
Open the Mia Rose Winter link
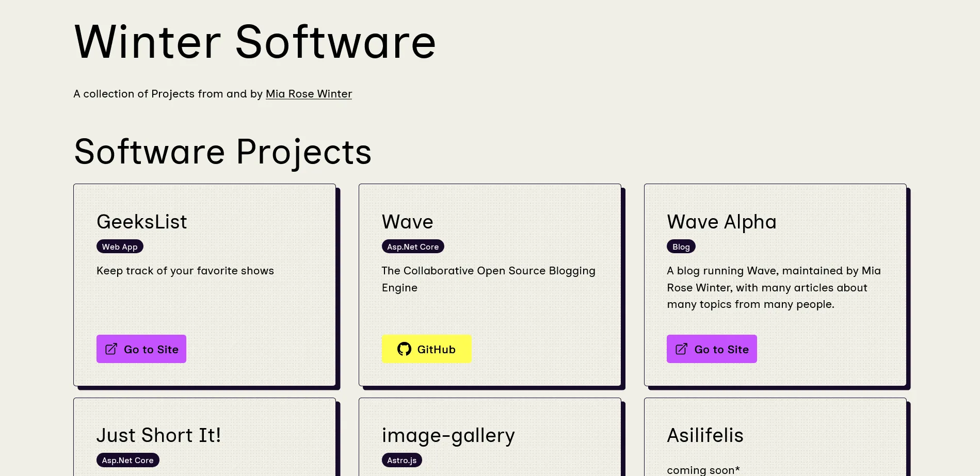click(x=309, y=94)
